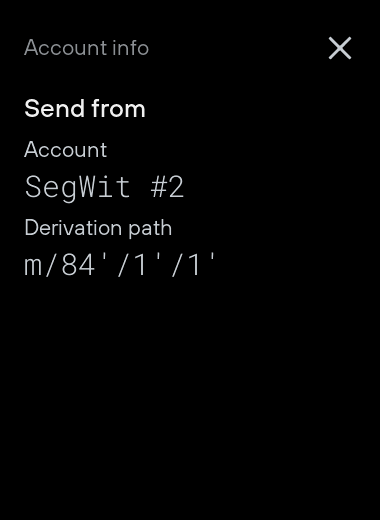Tap the X icon at top right

point(340,48)
